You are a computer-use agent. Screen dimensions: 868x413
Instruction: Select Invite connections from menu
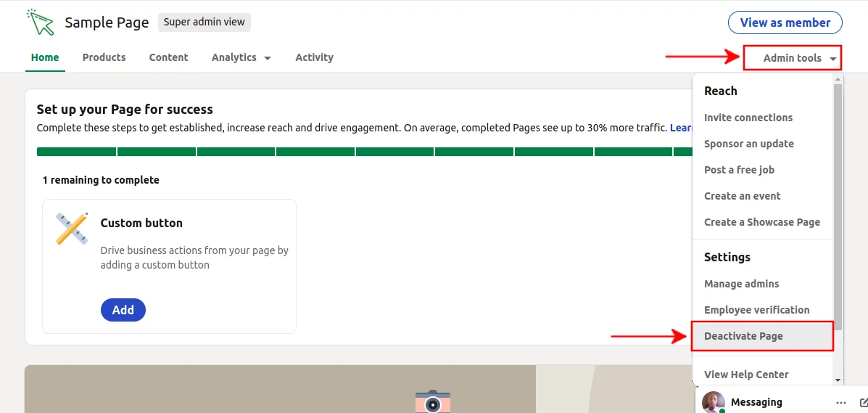748,118
